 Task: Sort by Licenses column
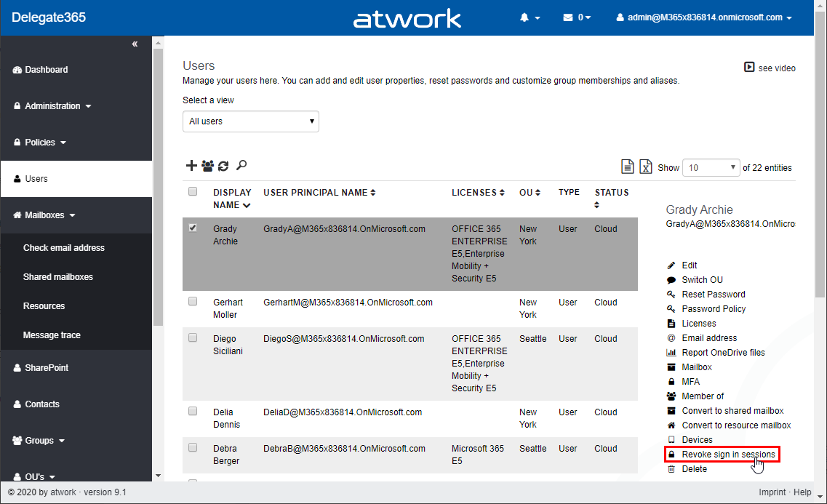(478, 193)
